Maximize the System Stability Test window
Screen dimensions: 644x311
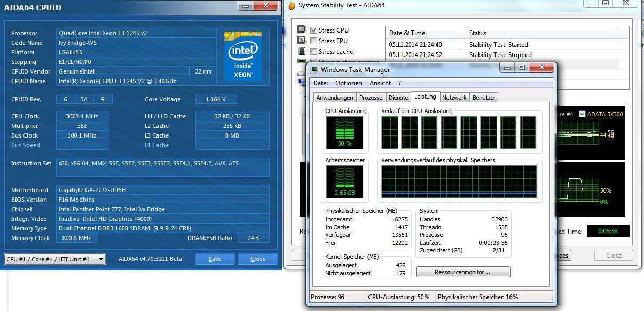(606, 3)
